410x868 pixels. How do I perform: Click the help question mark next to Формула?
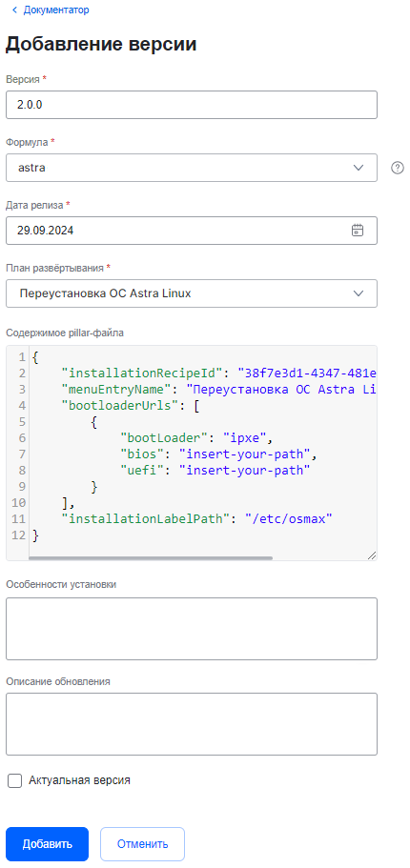(398, 168)
